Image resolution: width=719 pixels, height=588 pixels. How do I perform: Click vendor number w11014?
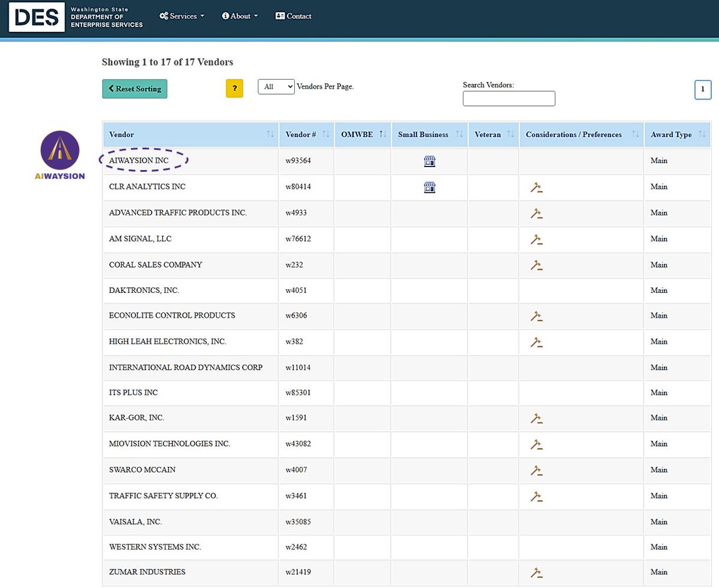(298, 367)
